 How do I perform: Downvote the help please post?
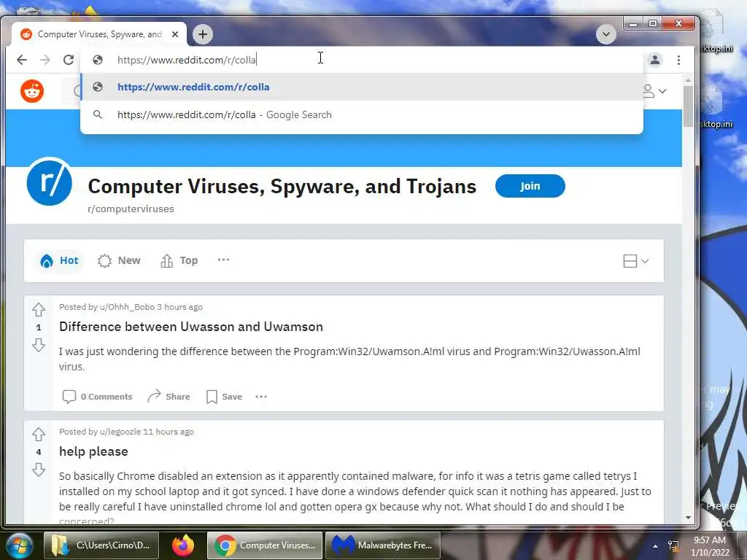tap(39, 470)
